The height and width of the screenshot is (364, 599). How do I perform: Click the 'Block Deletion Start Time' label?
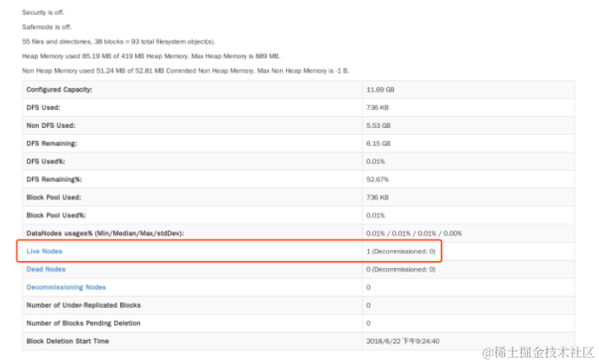pyautogui.click(x=67, y=341)
